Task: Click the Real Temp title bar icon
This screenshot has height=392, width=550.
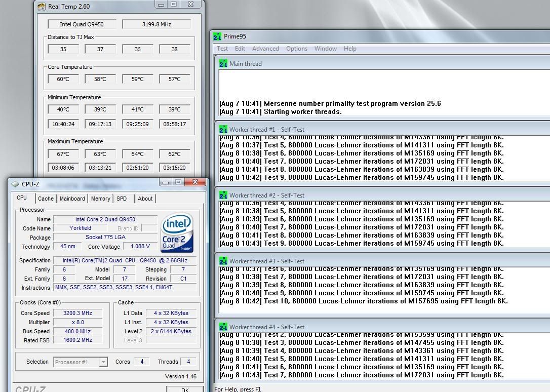Action: [42, 6]
